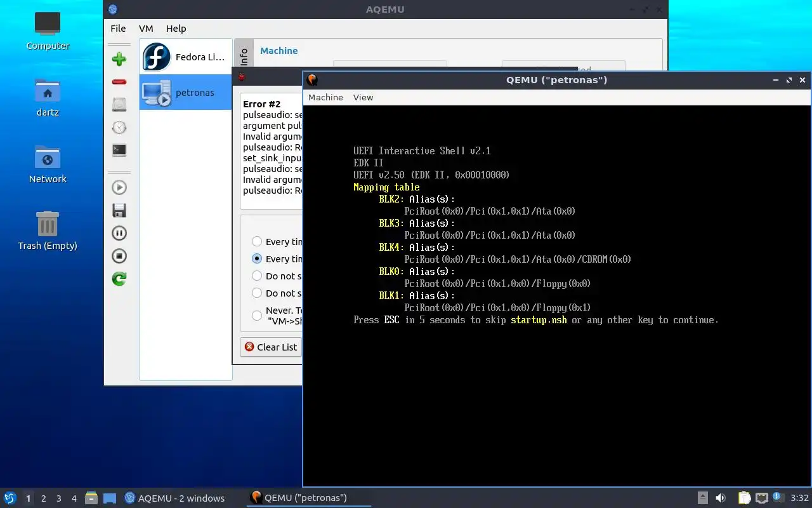Click the red minus Delete VM icon
This screenshot has width=812, height=508.
[x=119, y=82]
